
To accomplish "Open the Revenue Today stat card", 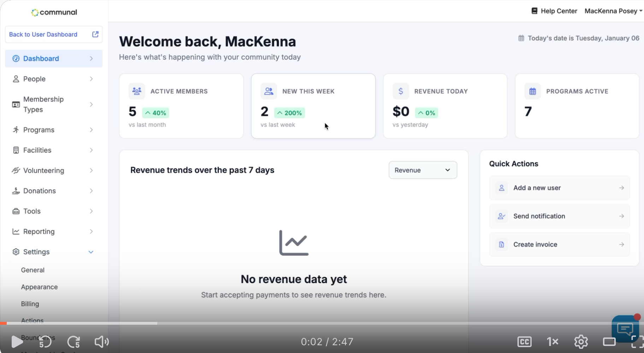I will (445, 106).
